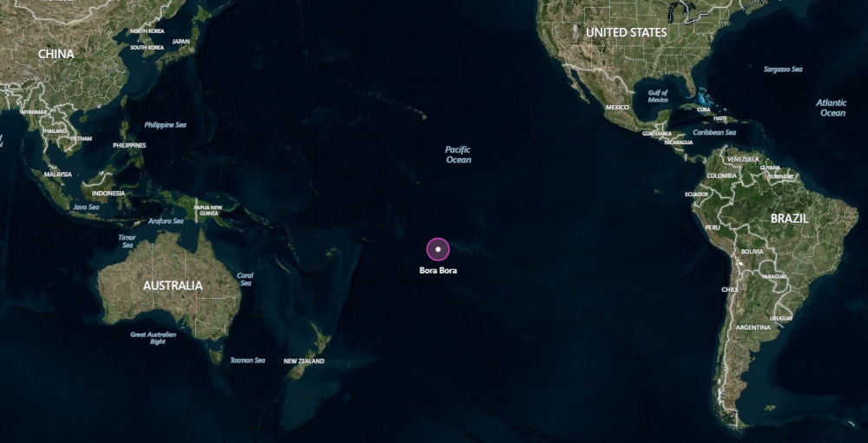
Task: Select the Bora Bora text label
Action: [x=437, y=271]
